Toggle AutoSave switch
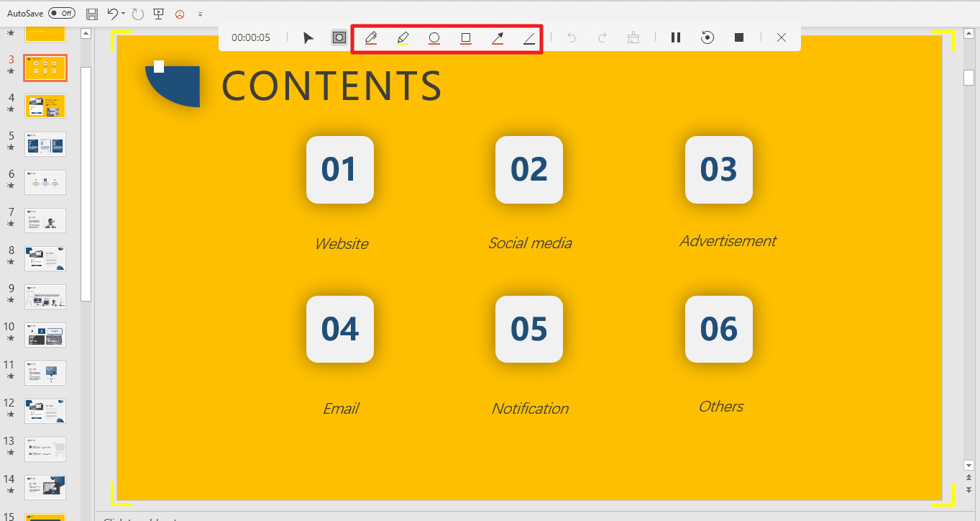Screen dimensions: 980x521 (63, 14)
